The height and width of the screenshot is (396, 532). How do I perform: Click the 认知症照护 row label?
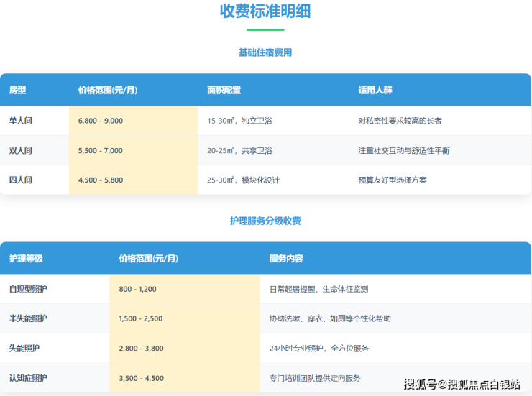pyautogui.click(x=29, y=378)
